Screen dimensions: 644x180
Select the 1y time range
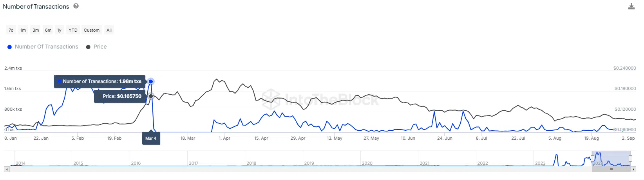59,30
